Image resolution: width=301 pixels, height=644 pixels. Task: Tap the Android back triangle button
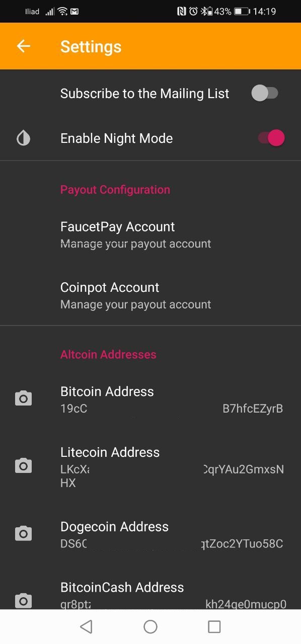coord(87,626)
